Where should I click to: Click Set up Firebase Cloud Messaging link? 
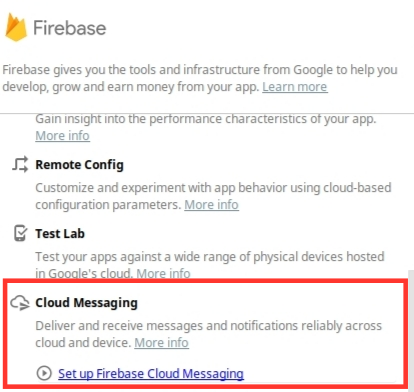pos(151,374)
